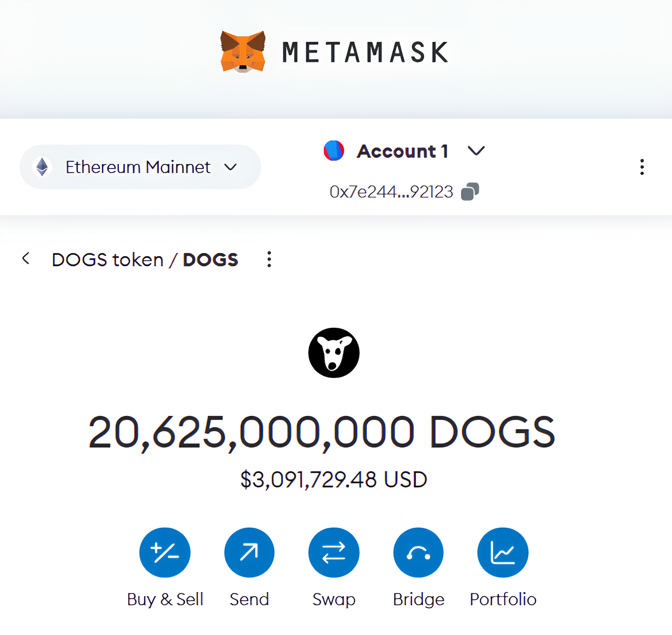
Task: Click the DOGS token / DOGS title
Action: coord(145,260)
